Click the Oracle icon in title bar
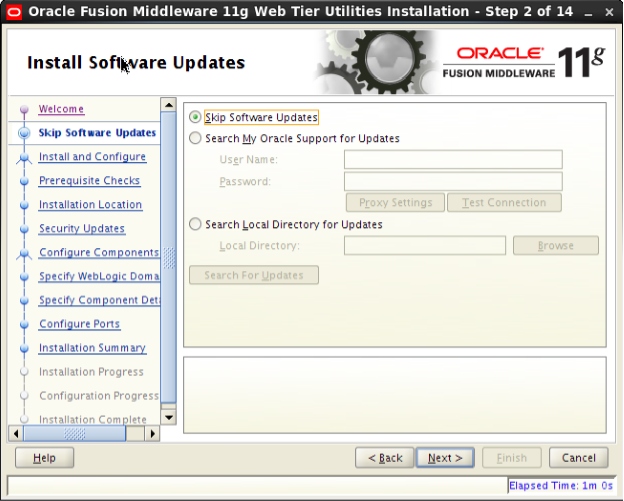624x501 pixels. point(14,12)
